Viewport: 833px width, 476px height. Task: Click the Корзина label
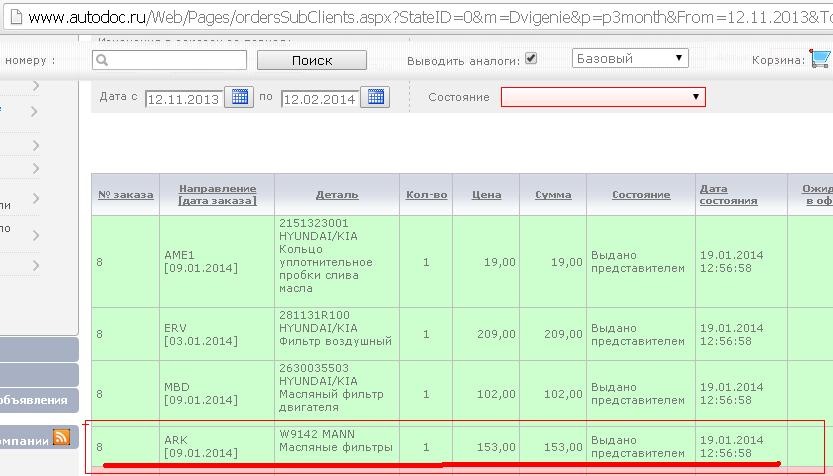(x=778, y=60)
